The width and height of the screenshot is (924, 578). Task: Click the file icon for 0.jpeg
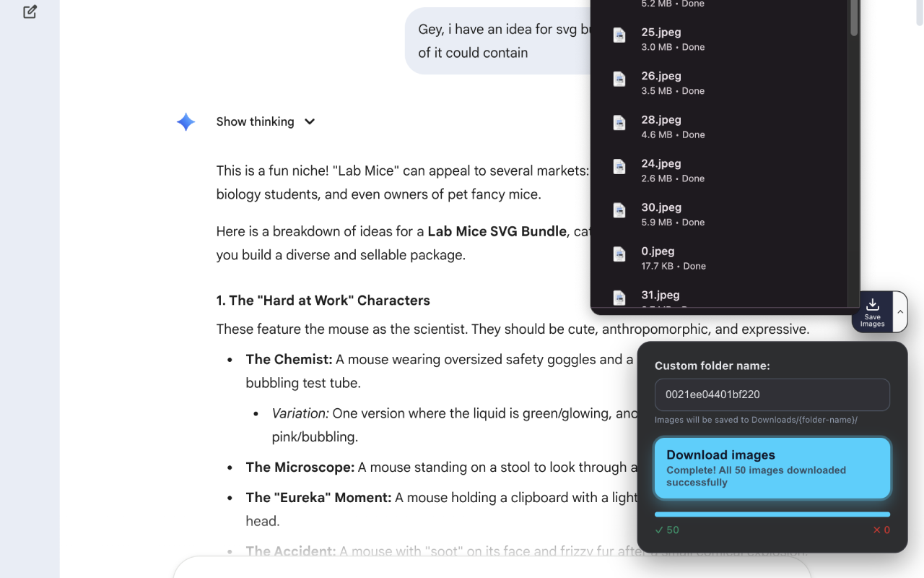(x=619, y=254)
